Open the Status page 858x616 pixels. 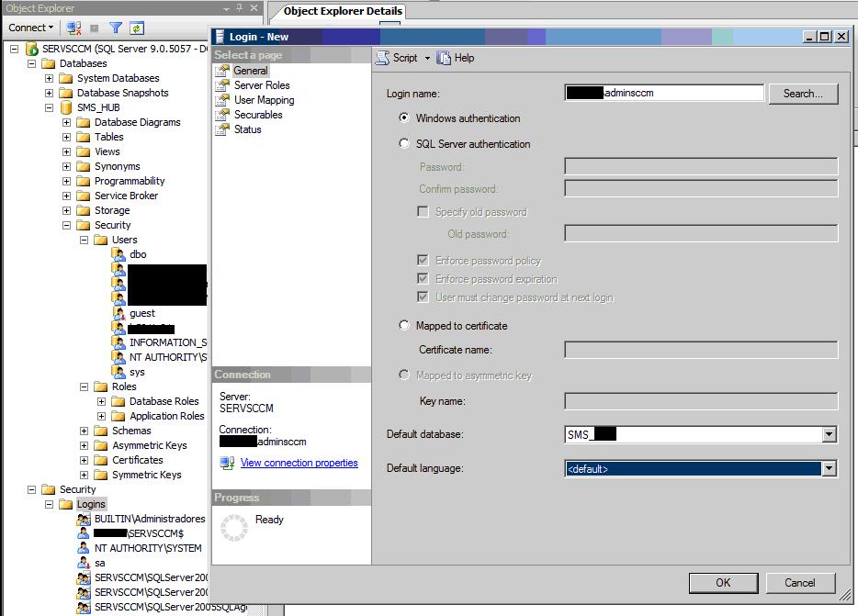point(248,129)
